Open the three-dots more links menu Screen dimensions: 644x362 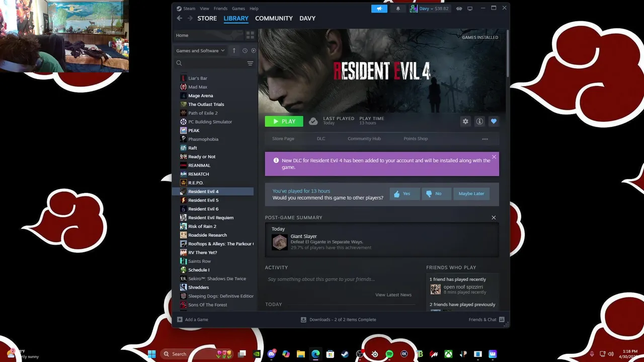click(x=485, y=139)
